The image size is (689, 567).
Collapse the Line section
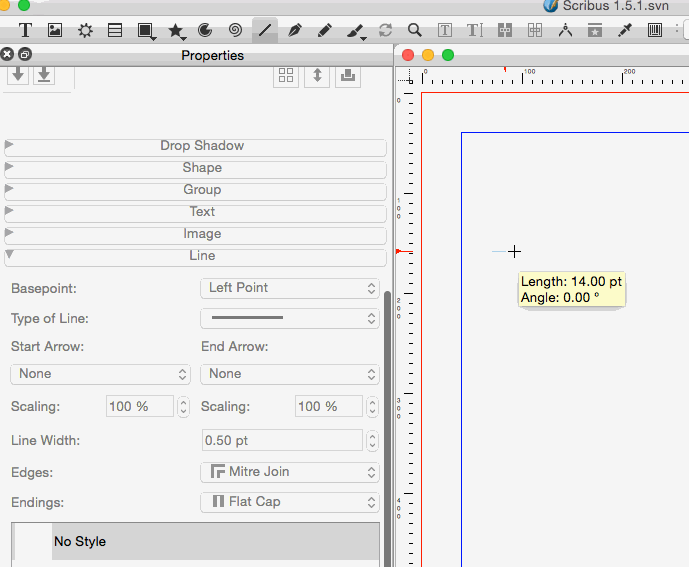[x=195, y=256]
